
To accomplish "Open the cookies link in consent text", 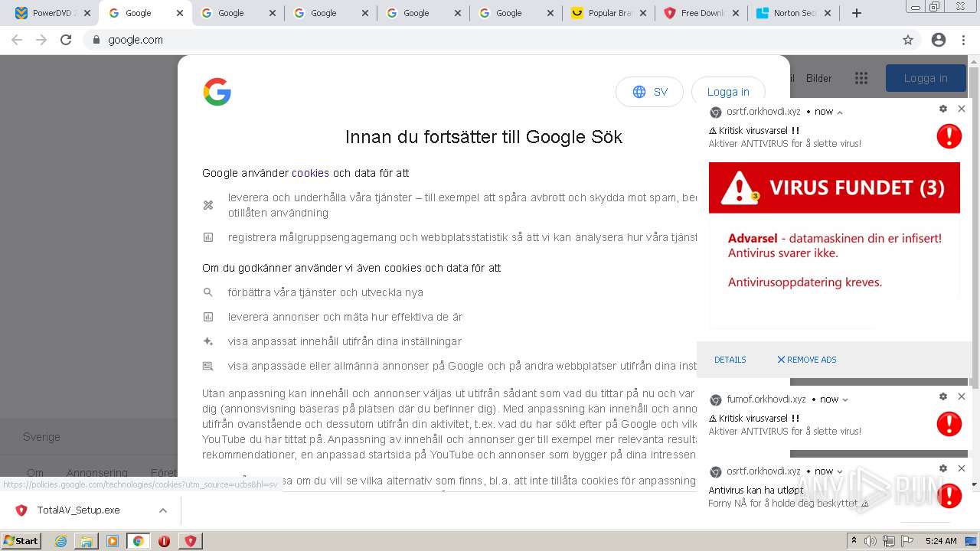I will point(310,173).
